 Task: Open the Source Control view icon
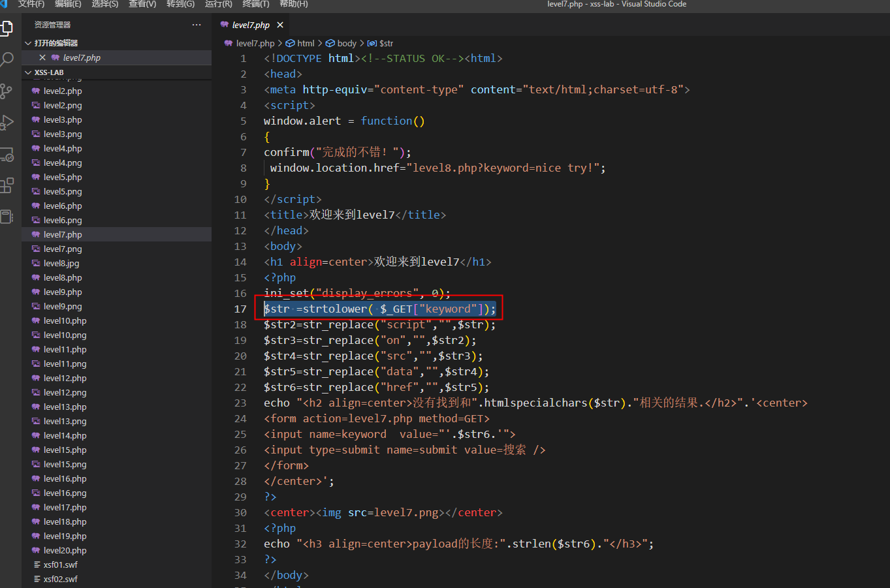(x=7, y=91)
